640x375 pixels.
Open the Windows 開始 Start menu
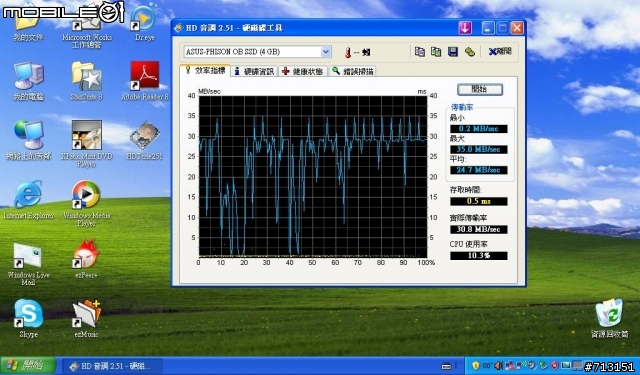click(x=28, y=366)
